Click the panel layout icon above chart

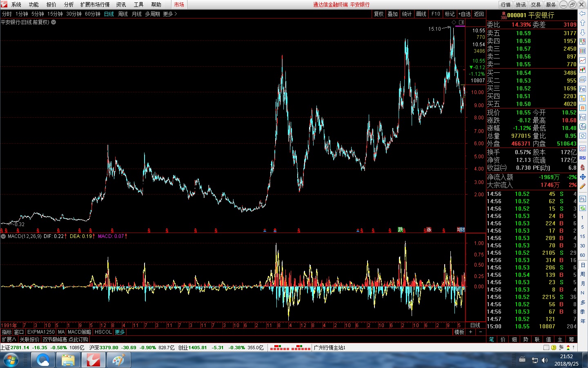point(461,22)
